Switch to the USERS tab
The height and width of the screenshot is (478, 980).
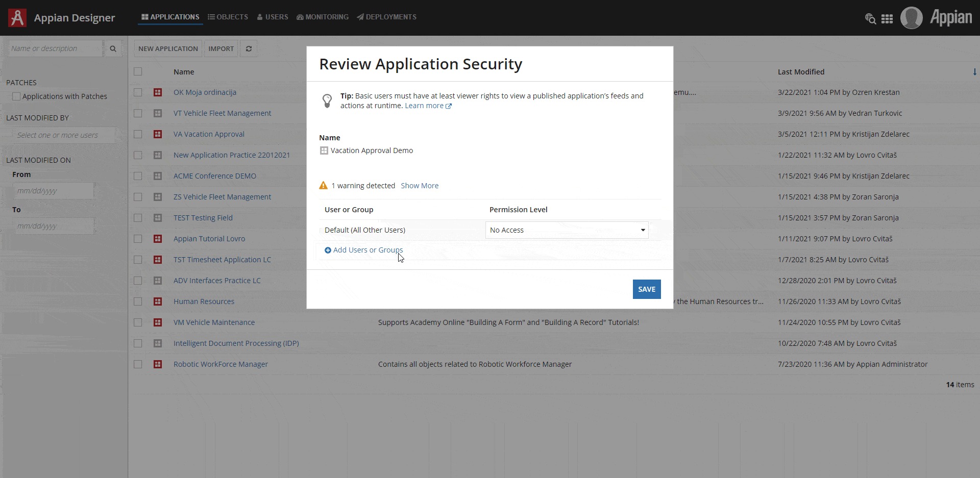(x=273, y=17)
